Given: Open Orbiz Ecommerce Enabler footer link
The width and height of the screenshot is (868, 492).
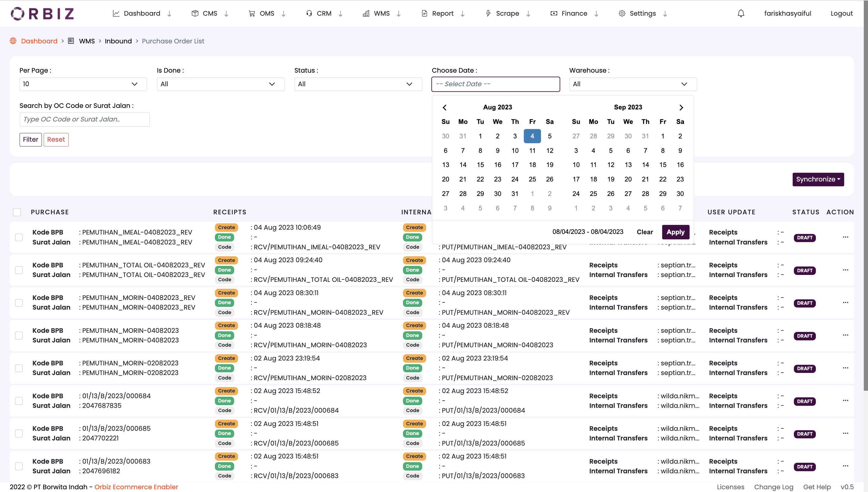Looking at the screenshot, I should [x=136, y=487].
